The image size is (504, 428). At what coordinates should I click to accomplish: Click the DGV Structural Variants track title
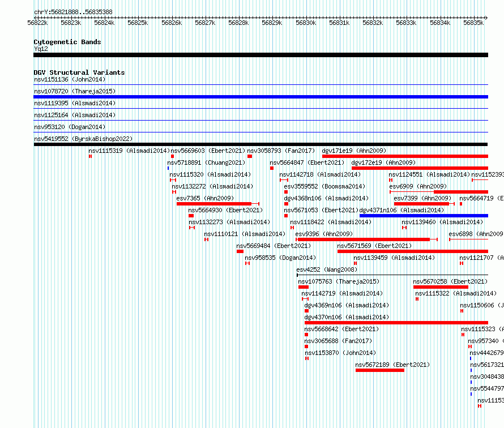pyautogui.click(x=79, y=72)
